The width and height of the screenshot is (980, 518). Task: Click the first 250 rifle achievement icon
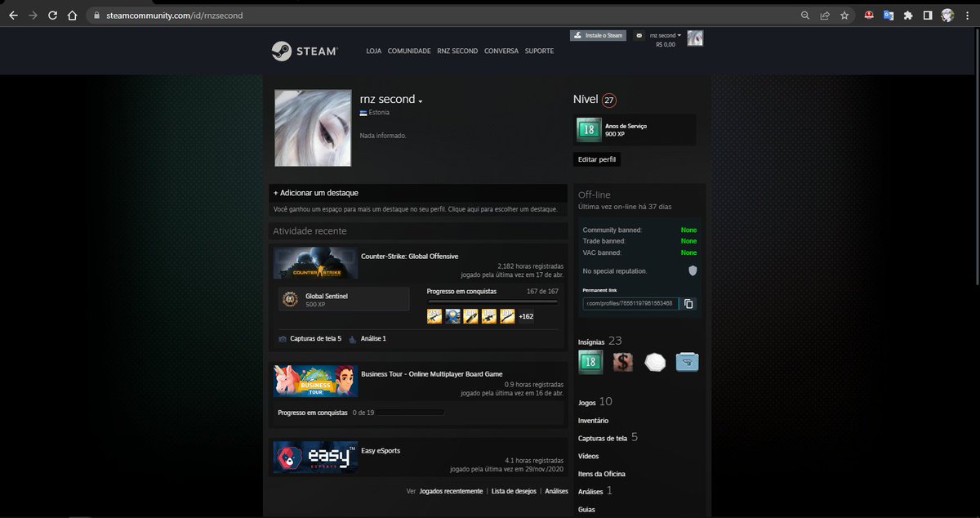(x=434, y=316)
